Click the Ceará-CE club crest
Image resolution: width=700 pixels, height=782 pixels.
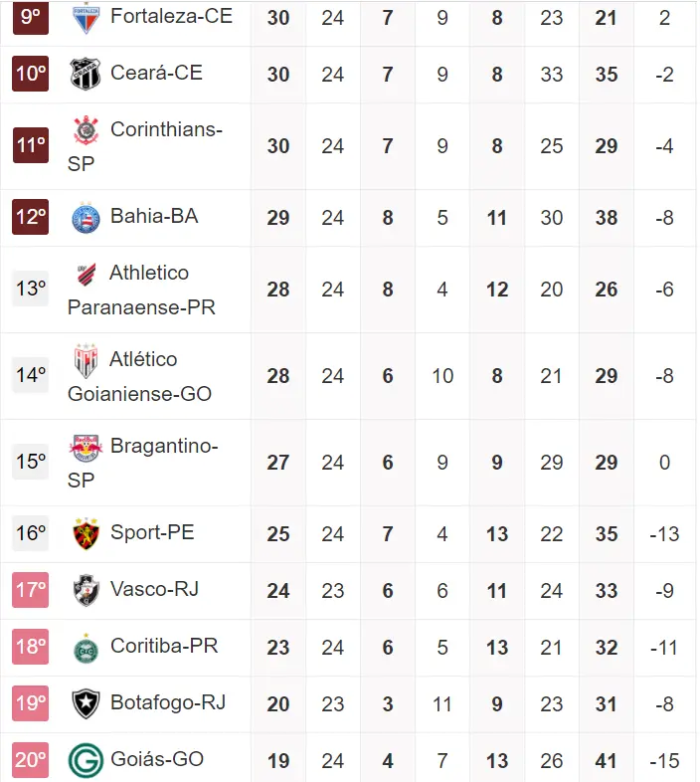coord(86,74)
